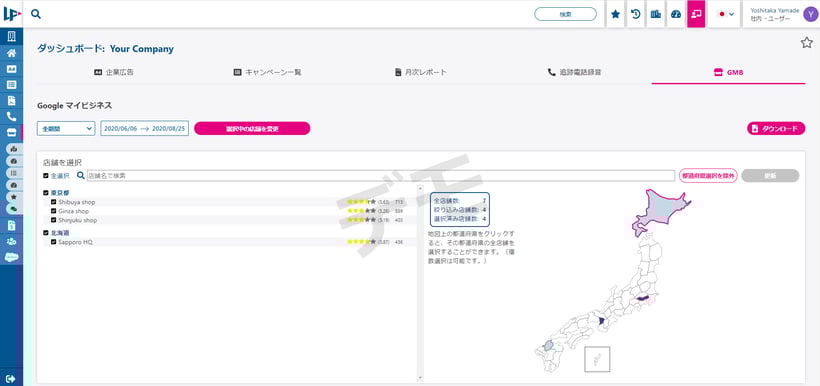Switch to the キャンペーン一覧 tab

(267, 73)
